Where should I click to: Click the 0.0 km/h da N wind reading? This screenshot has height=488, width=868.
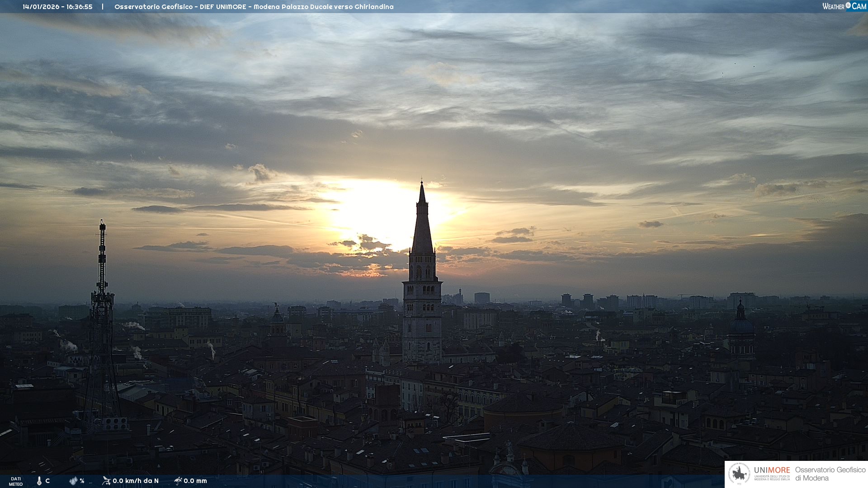[x=136, y=481]
